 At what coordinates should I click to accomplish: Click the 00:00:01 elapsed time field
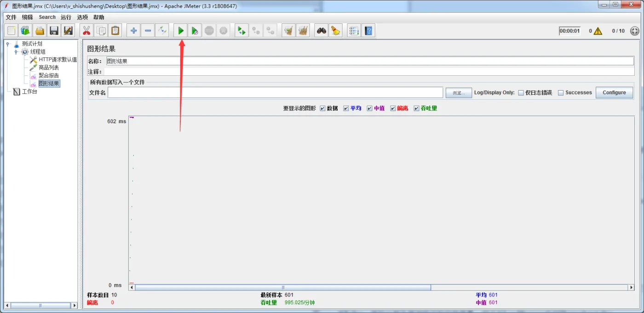click(569, 31)
